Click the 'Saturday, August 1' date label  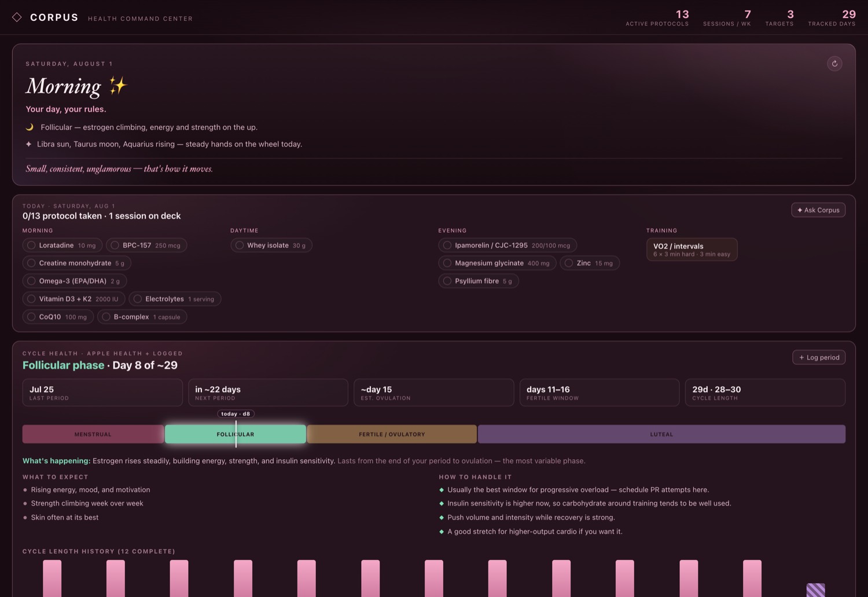(x=69, y=64)
